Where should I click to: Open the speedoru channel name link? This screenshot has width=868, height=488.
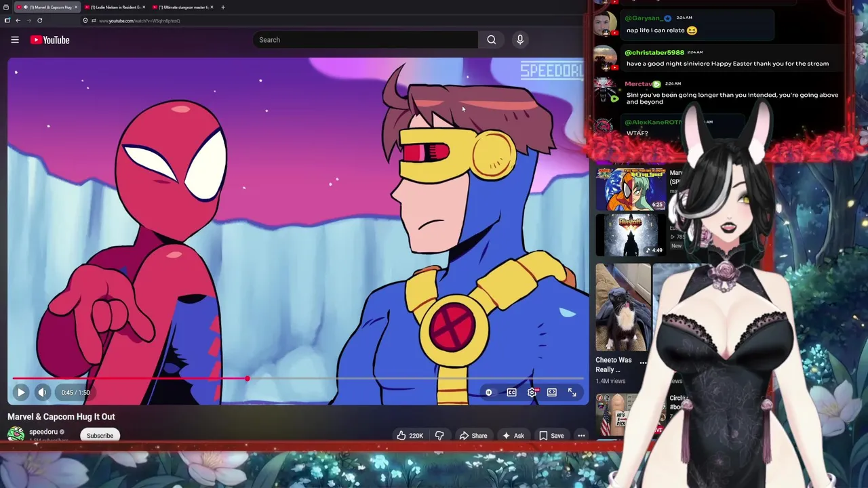tap(43, 432)
